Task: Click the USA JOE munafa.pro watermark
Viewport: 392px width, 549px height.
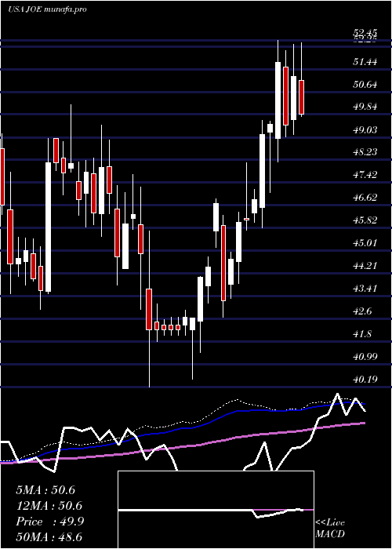Action: click(47, 9)
